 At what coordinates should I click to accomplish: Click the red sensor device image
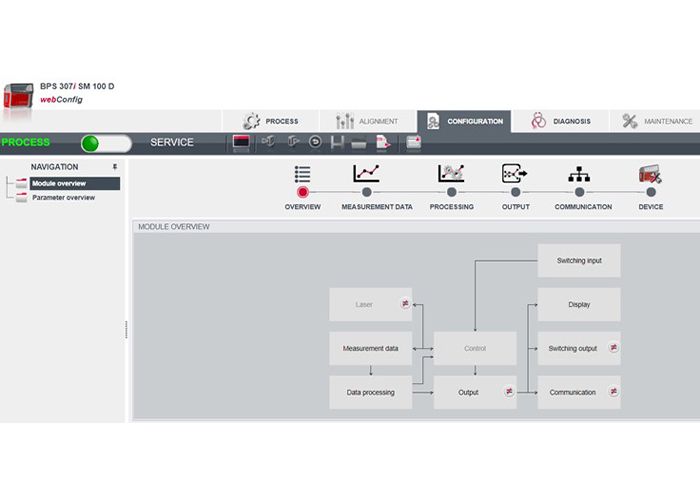(18, 96)
